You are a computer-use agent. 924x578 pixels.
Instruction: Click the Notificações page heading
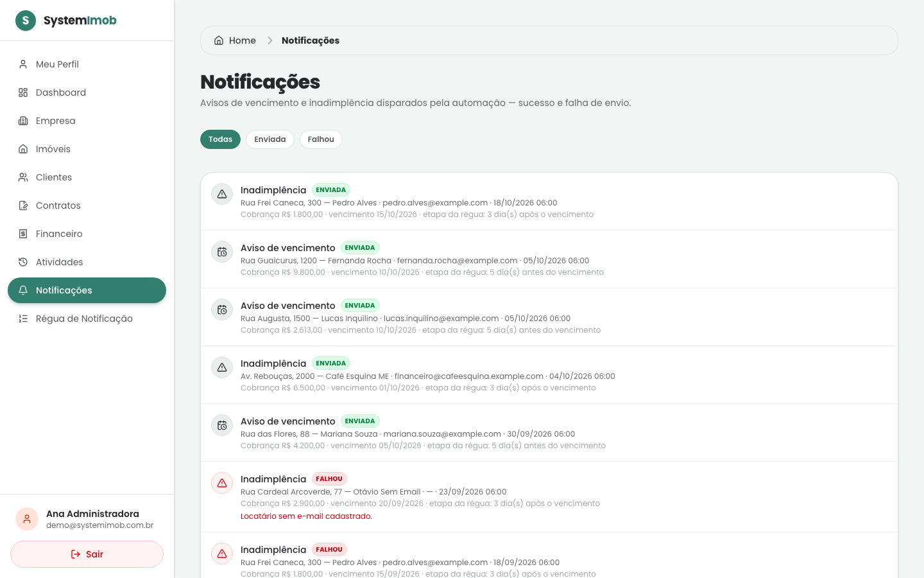pyautogui.click(x=260, y=82)
